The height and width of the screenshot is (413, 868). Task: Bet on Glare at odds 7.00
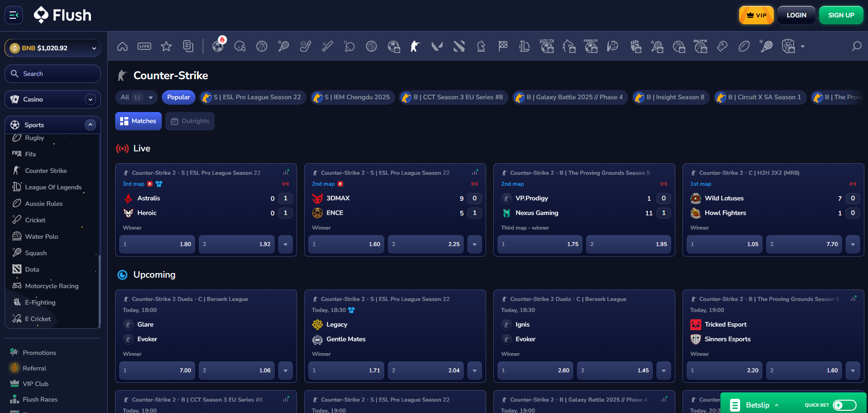(157, 370)
